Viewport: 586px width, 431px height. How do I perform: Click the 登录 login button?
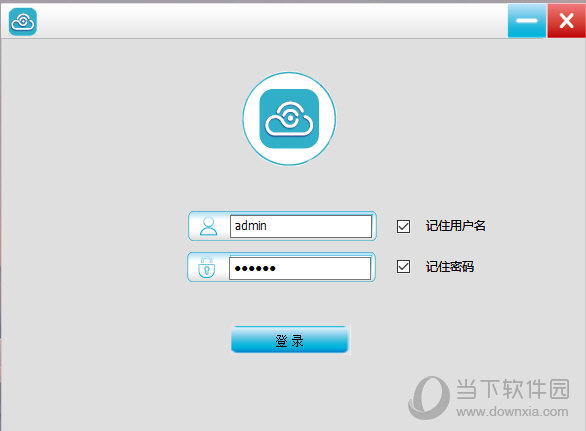tap(290, 339)
